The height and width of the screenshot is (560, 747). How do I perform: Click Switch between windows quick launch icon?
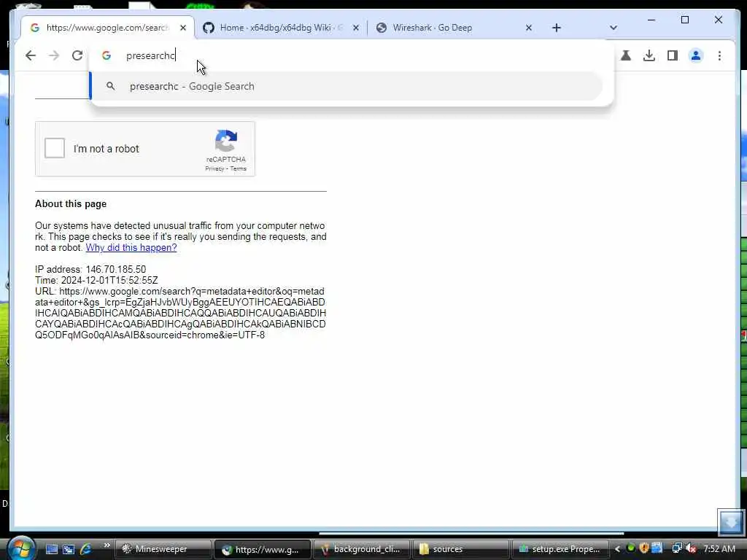[x=69, y=549]
